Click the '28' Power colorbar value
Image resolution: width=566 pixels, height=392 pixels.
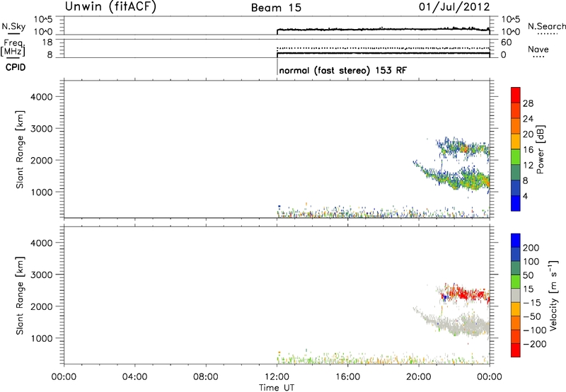[528, 103]
